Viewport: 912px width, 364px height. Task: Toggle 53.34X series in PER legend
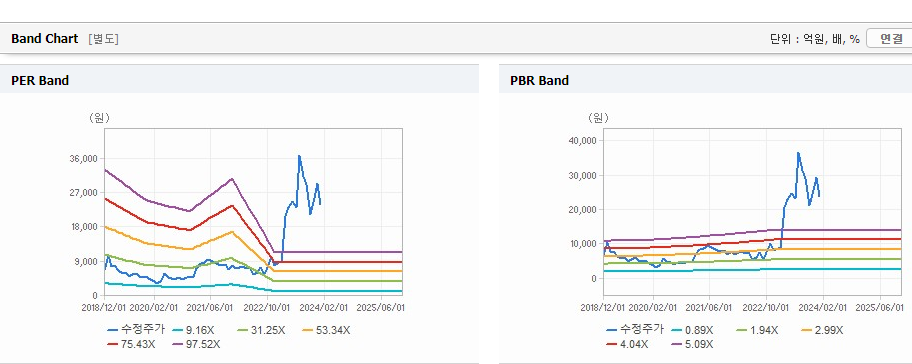tap(326, 330)
